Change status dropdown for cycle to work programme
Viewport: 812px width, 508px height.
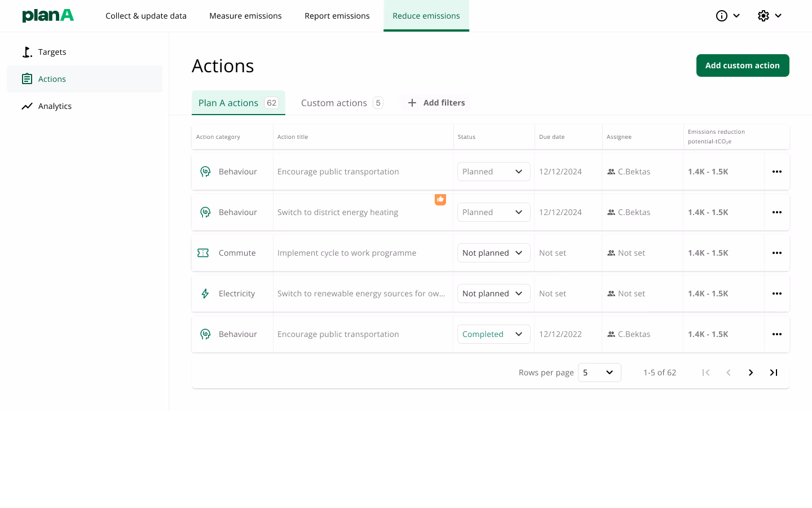click(x=493, y=252)
